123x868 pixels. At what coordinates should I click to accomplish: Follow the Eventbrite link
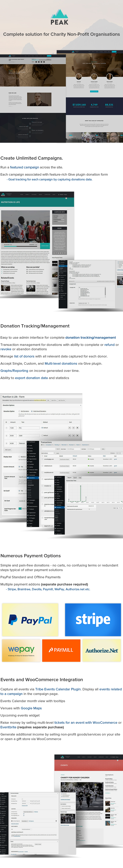pyautogui.click(x=8, y=727)
